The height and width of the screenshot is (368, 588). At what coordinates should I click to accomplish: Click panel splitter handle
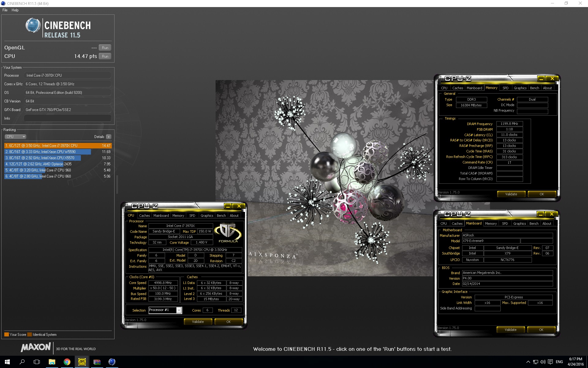(x=117, y=184)
